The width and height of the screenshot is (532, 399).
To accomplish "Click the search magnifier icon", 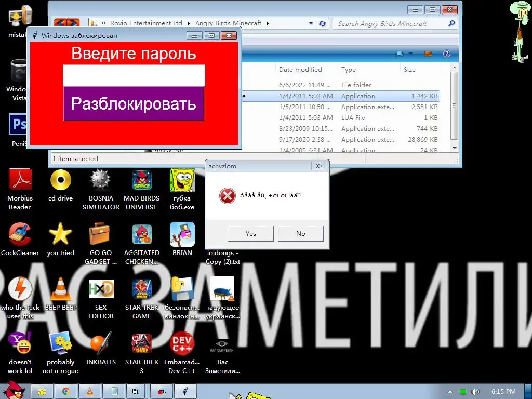I will pyautogui.click(x=451, y=23).
